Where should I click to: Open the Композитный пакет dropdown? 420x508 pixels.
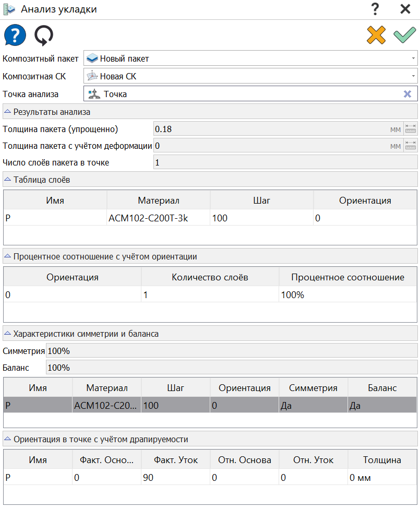coord(250,58)
